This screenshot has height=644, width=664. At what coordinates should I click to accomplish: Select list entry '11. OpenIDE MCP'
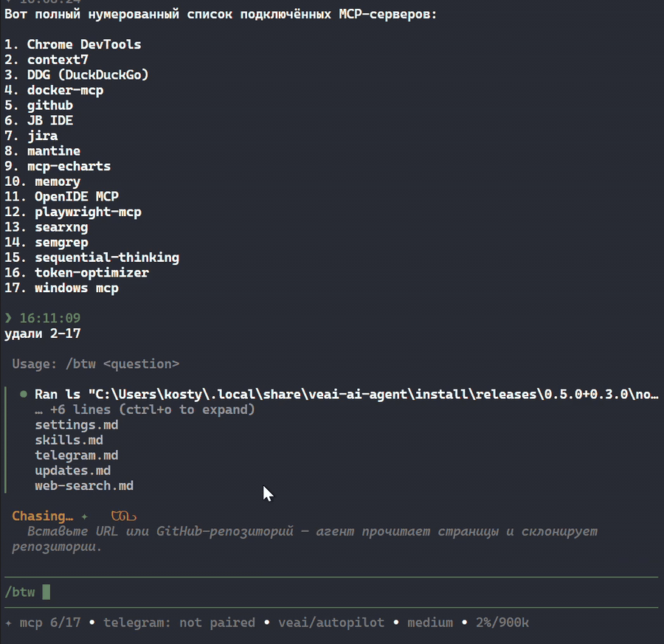61,197
